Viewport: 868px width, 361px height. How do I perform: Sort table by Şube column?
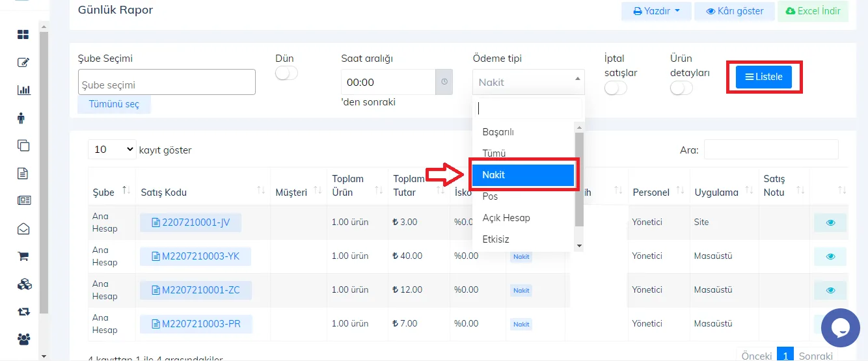pyautogui.click(x=112, y=192)
